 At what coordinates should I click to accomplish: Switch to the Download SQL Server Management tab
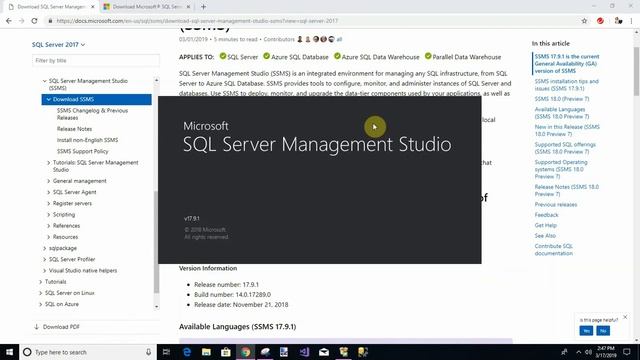pos(51,7)
